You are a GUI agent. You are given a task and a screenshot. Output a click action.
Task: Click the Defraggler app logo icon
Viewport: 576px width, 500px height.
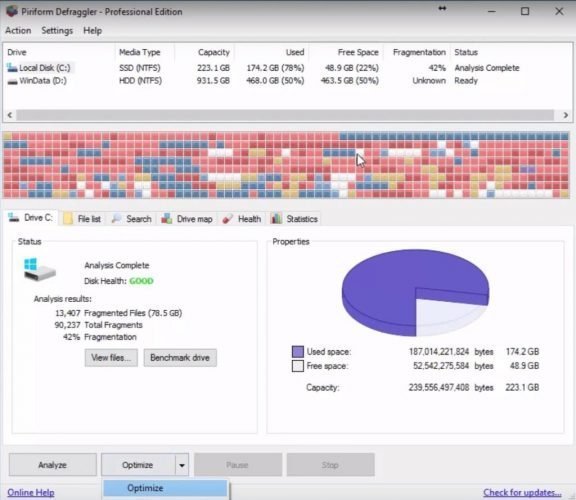(x=12, y=11)
